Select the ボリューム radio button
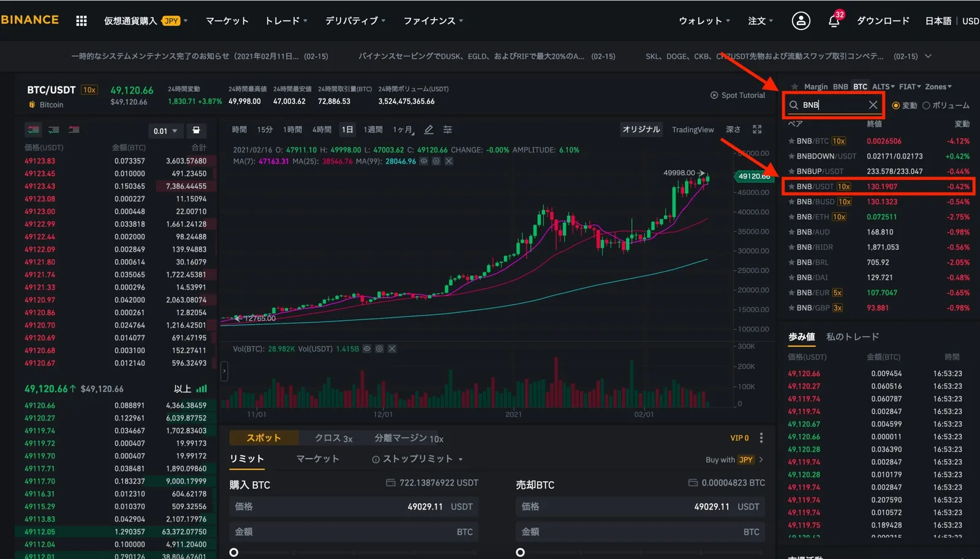The width and height of the screenshot is (980, 559). [926, 105]
